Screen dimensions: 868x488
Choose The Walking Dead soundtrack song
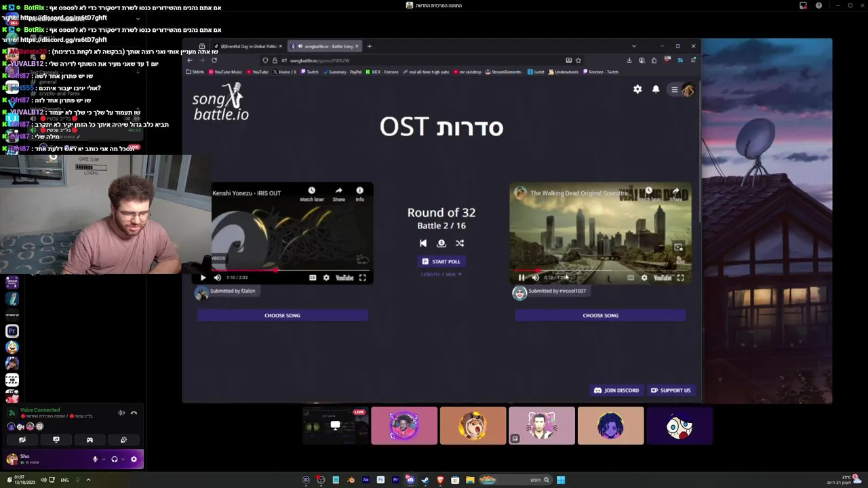tap(600, 315)
